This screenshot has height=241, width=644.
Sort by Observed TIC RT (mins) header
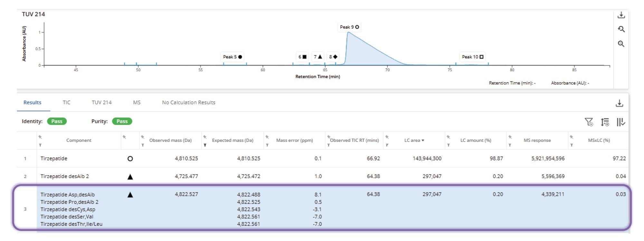coord(354,140)
